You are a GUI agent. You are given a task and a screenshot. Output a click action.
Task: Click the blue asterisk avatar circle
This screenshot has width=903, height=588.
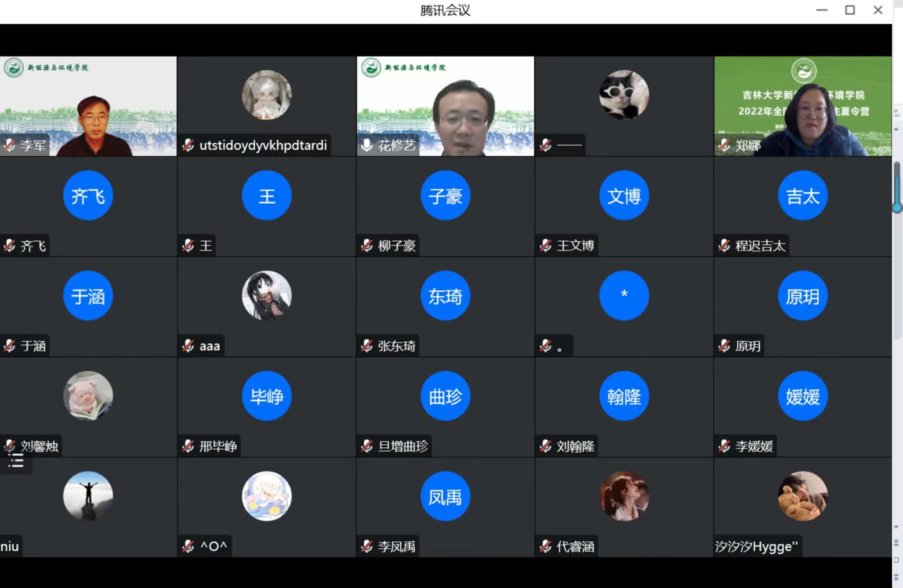pyautogui.click(x=623, y=295)
